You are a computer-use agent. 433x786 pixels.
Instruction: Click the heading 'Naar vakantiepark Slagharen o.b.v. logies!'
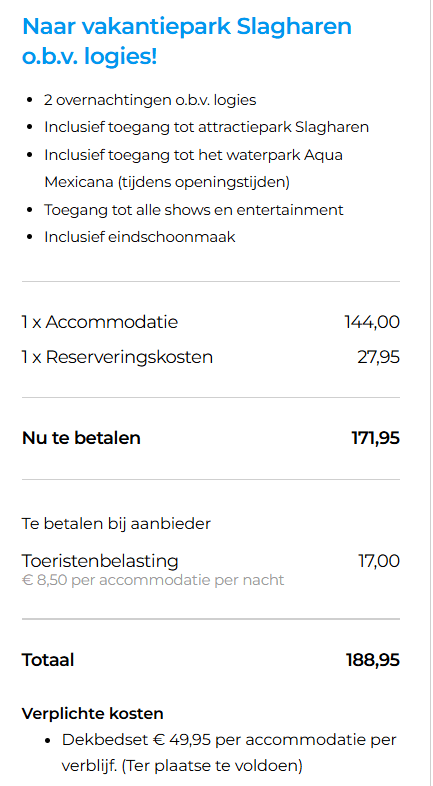coord(187,42)
